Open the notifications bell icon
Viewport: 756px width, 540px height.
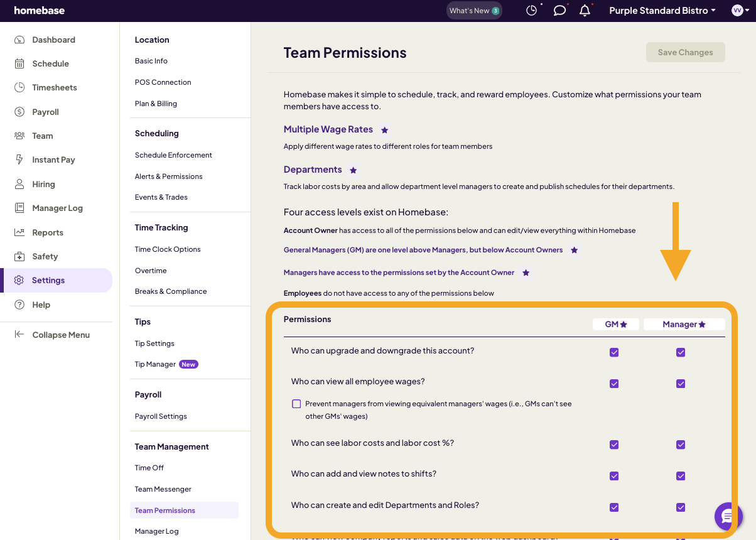pos(585,11)
